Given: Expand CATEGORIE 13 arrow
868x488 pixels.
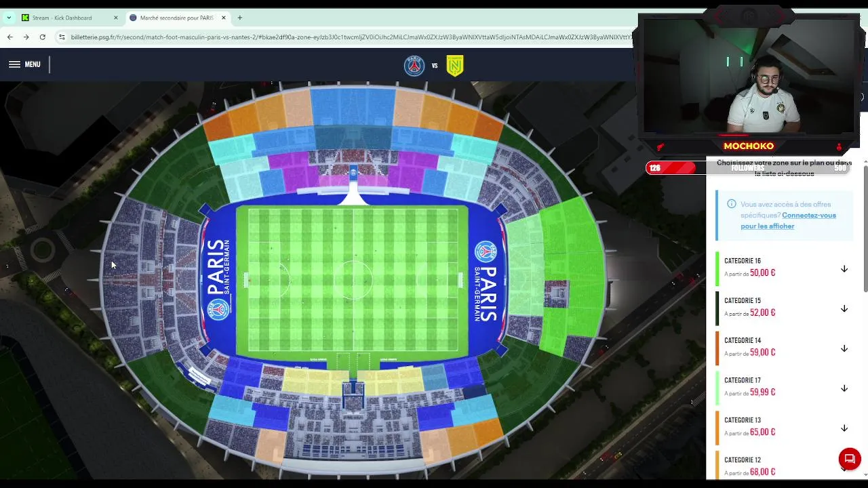Looking at the screenshot, I should click(x=844, y=428).
